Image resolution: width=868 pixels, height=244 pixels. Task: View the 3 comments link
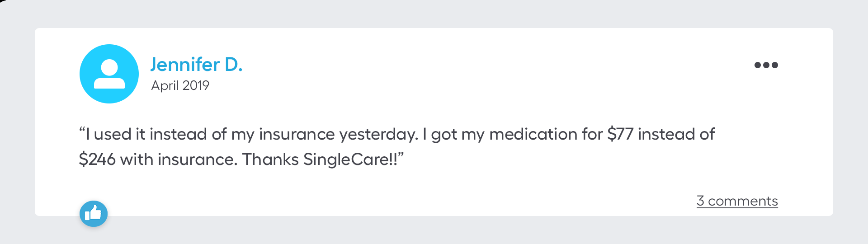point(737,201)
